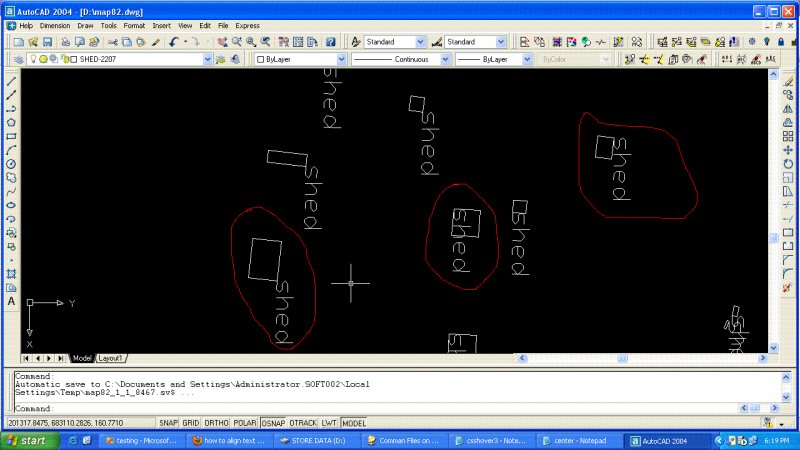Select the Multiline Text A tool
This screenshot has height=450, width=800.
pyautogui.click(x=11, y=302)
